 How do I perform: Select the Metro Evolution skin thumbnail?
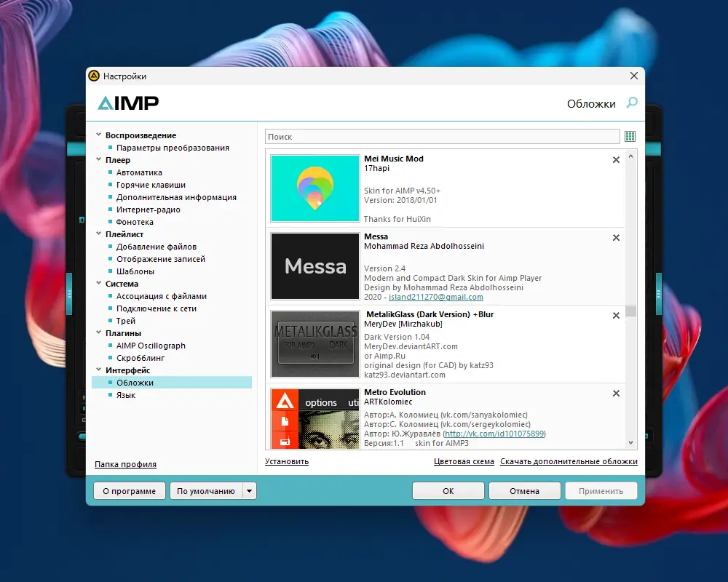tap(315, 418)
